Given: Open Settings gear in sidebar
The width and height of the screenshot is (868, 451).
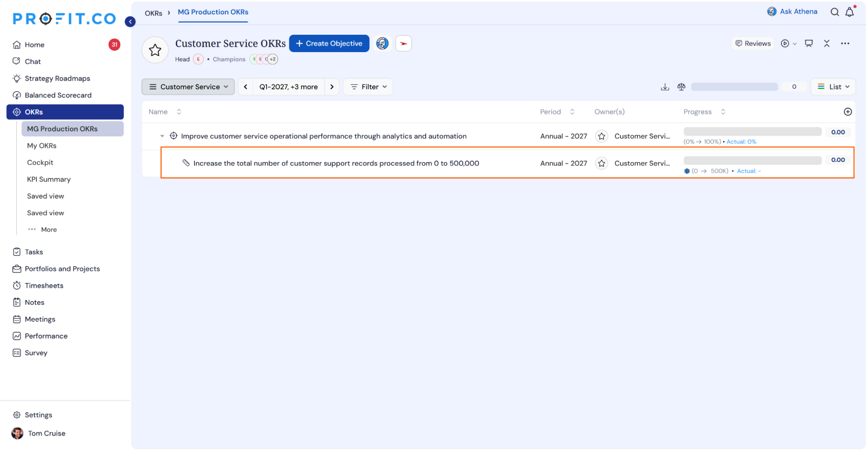Looking at the screenshot, I should [x=17, y=415].
